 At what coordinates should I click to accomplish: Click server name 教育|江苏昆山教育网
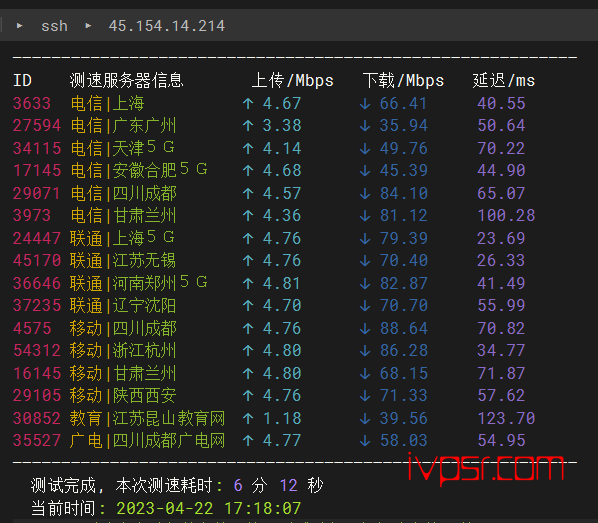147,418
